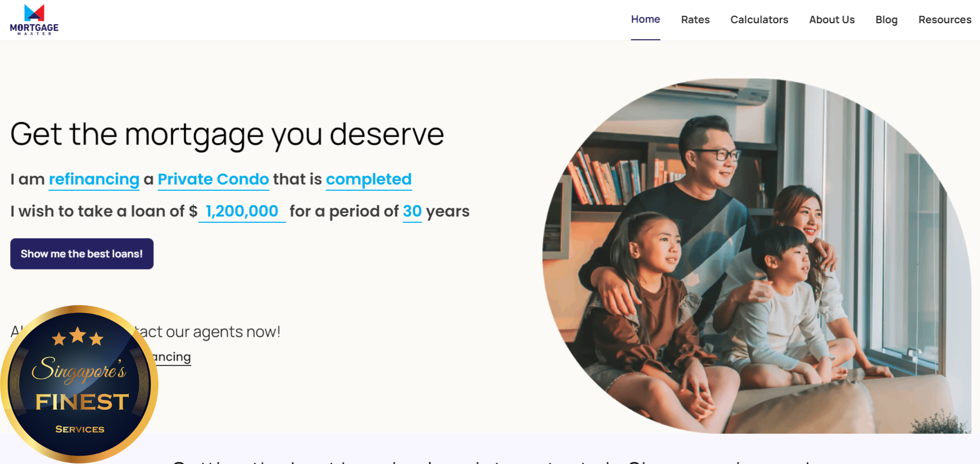This screenshot has height=464, width=980.
Task: Click the gold stars on the badge
Action: [78, 337]
